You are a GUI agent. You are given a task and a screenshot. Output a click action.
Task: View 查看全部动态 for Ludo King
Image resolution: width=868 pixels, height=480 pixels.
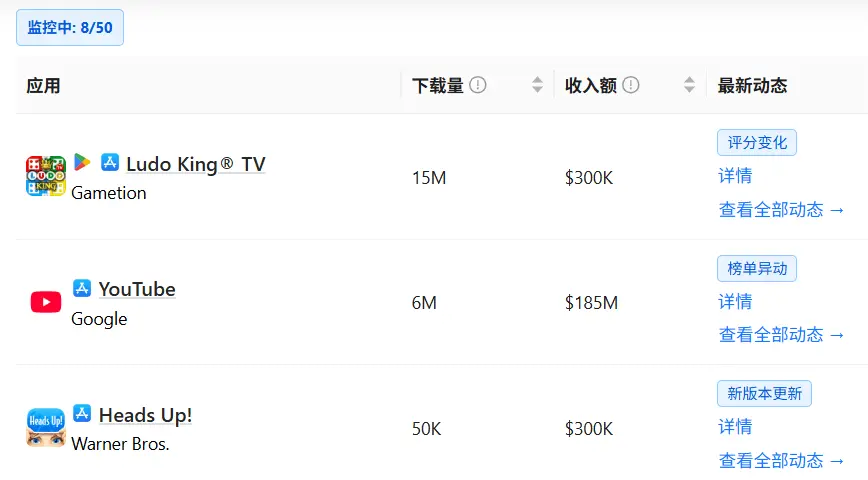(x=781, y=209)
